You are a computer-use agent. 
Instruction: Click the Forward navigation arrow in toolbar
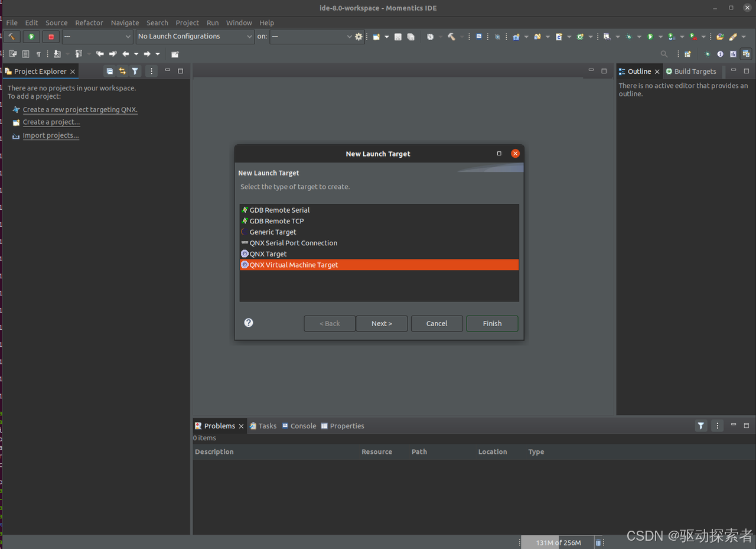[147, 54]
